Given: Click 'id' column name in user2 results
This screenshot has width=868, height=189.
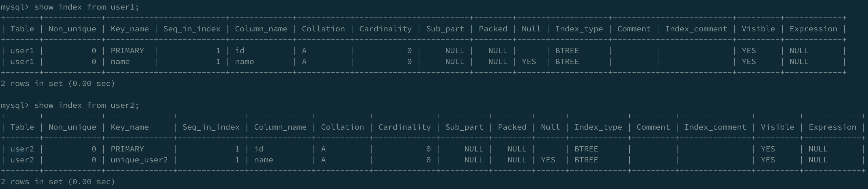Looking at the screenshot, I should click(x=259, y=149).
